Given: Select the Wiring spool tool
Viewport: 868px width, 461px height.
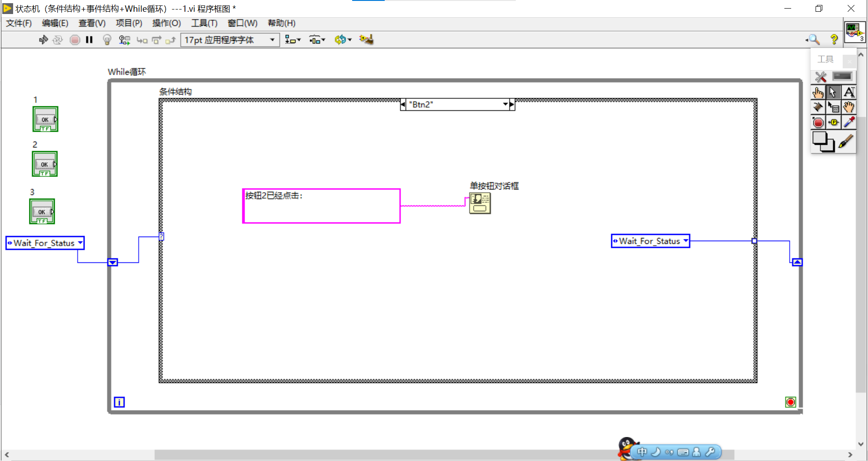Looking at the screenshot, I should (818, 107).
